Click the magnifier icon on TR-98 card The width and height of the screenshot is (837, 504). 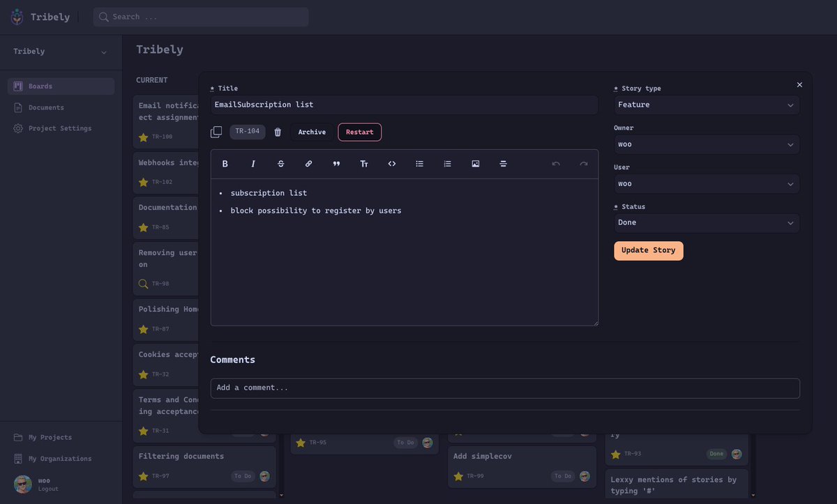pyautogui.click(x=143, y=284)
